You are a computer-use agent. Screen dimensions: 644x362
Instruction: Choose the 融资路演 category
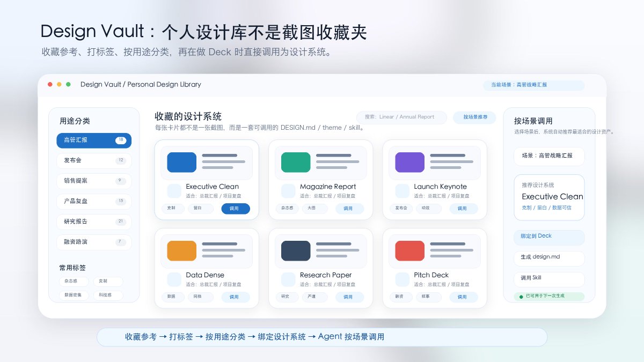tap(94, 242)
